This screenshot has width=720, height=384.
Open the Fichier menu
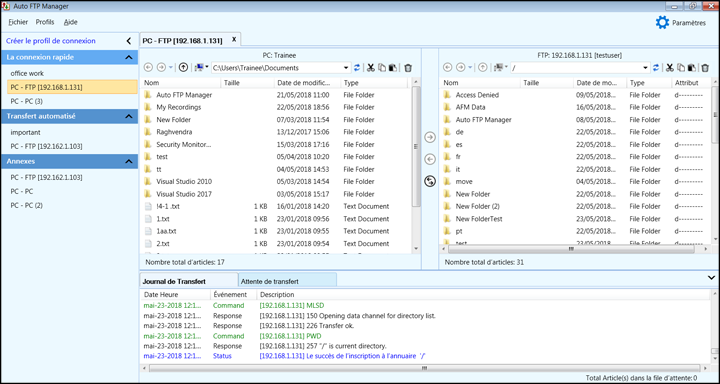pos(18,22)
